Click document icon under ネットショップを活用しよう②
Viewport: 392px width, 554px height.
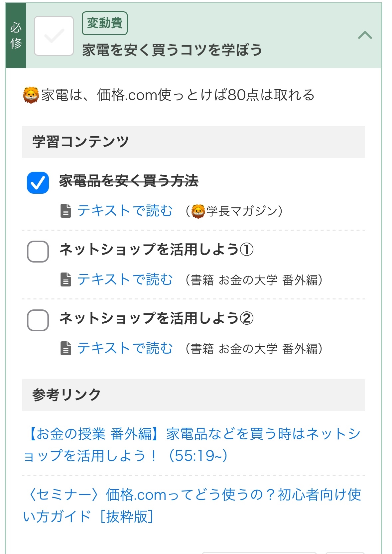tap(66, 348)
